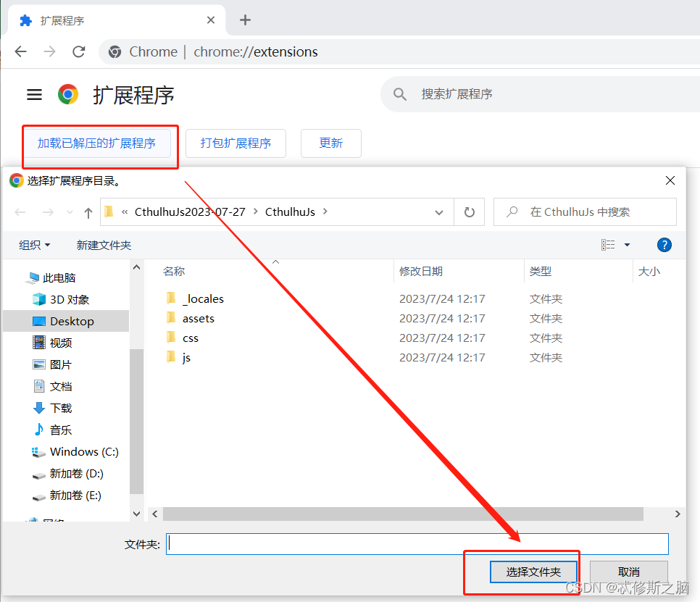Sort by 类型 column header
700x602 pixels.
pyautogui.click(x=540, y=272)
